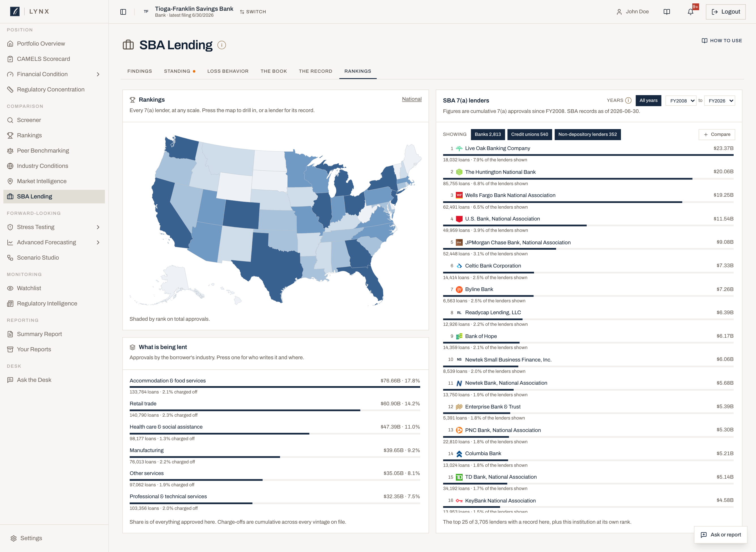
Task: Open CAMELS Scorecard page
Action: [x=54, y=59]
